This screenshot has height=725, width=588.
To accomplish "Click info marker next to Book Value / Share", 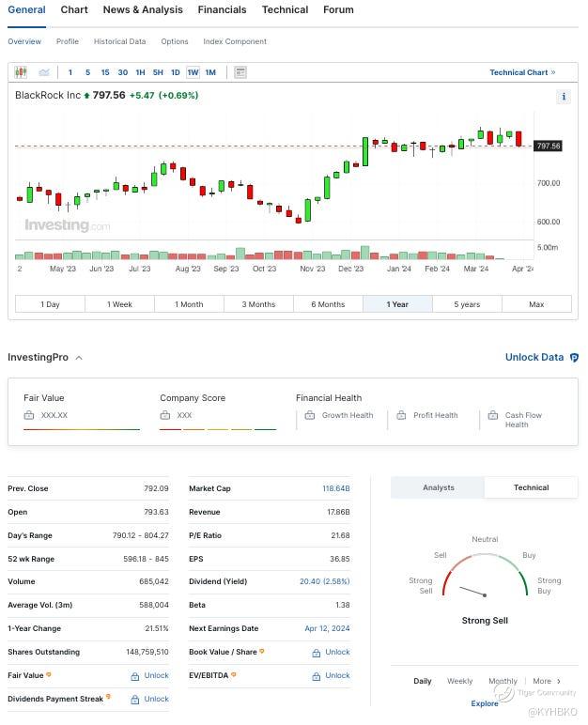I will 262,651.
